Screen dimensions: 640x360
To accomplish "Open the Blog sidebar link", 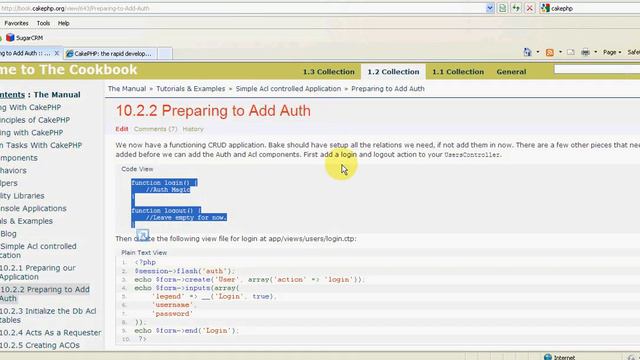I will tap(9, 234).
